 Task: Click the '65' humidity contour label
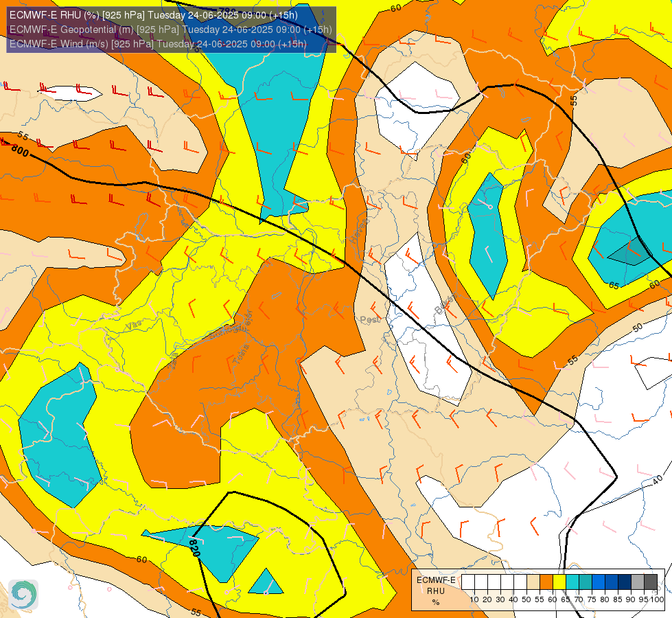[x=614, y=286]
